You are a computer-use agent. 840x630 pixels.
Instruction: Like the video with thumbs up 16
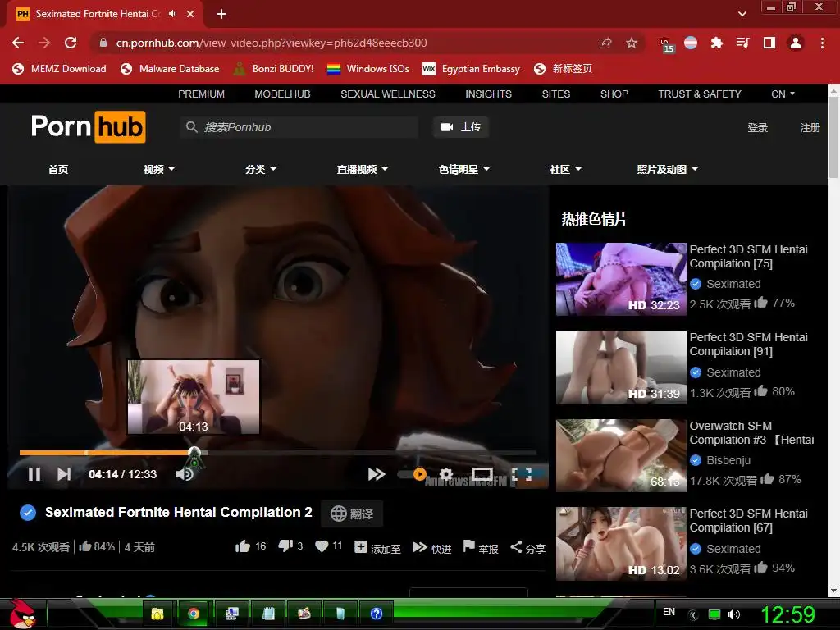pos(250,546)
